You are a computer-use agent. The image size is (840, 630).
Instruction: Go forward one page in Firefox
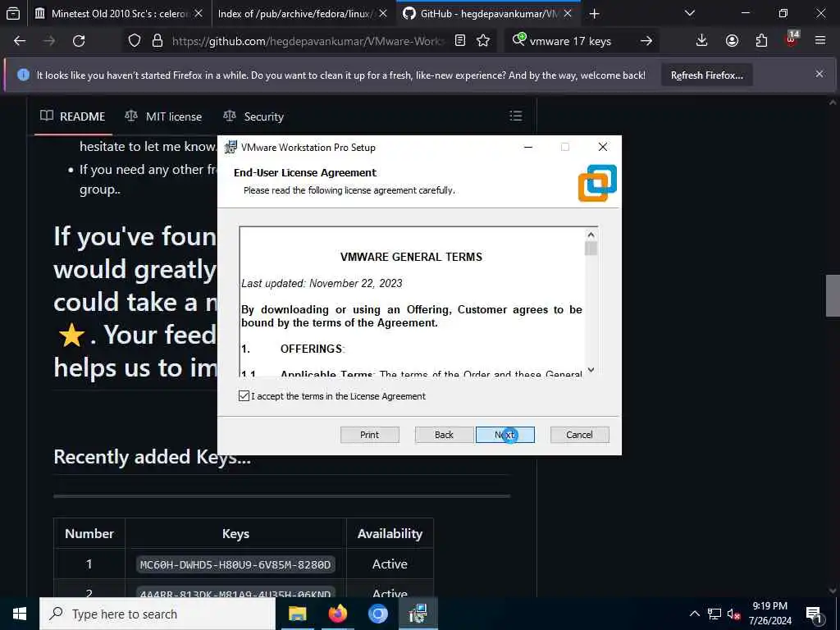(x=49, y=41)
